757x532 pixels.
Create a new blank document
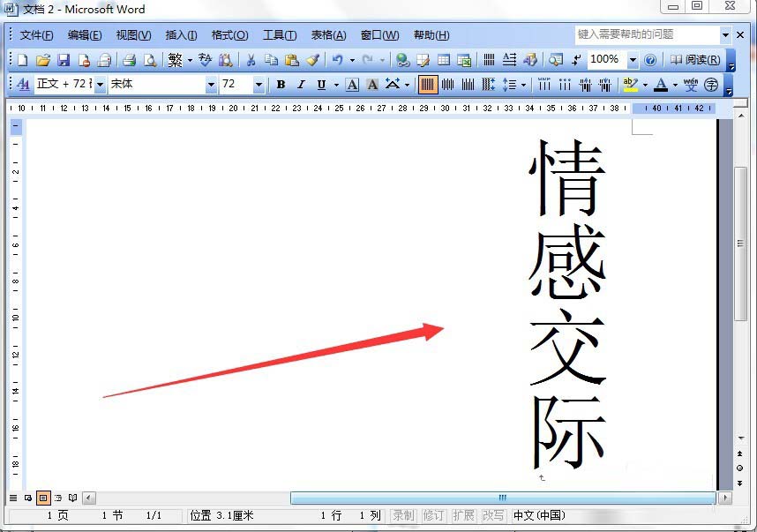click(x=22, y=60)
